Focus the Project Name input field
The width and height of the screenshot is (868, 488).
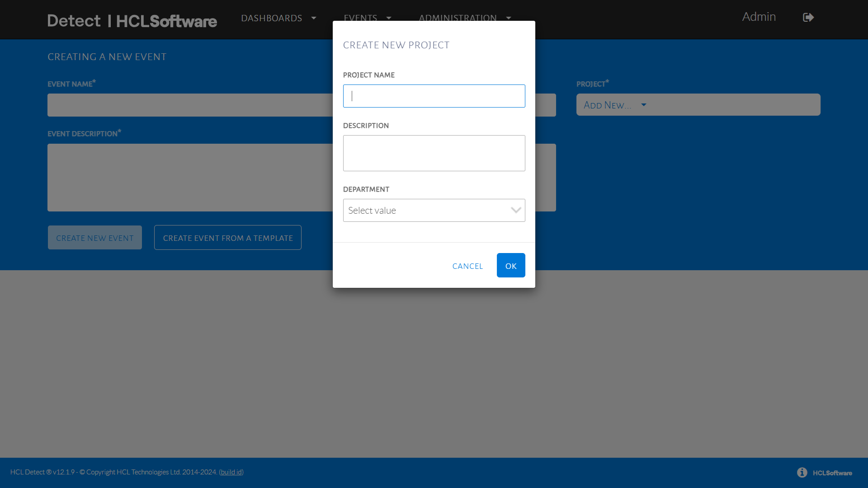434,96
